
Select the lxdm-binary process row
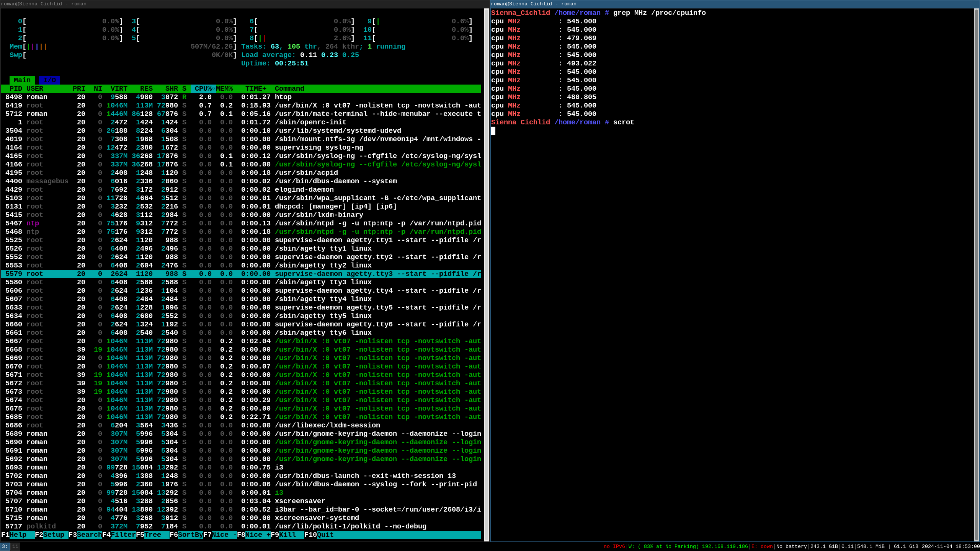coord(241,215)
